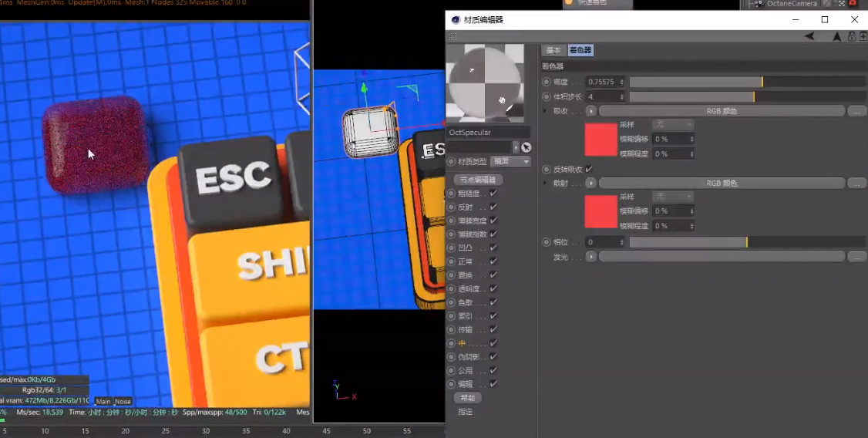Screen dimensions: 868x438
Task: Click the keyframe dot beside 反转吸收
Action: (547, 169)
